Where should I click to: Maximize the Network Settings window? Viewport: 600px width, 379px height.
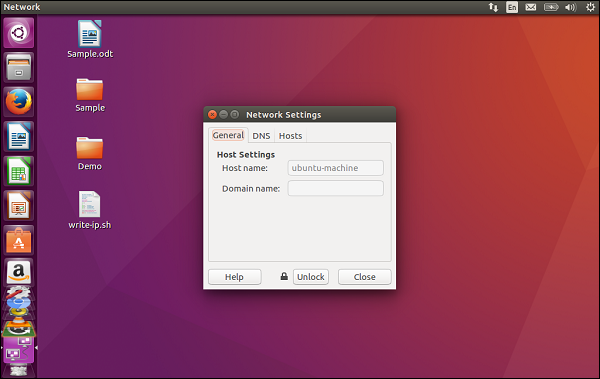pyautogui.click(x=235, y=114)
